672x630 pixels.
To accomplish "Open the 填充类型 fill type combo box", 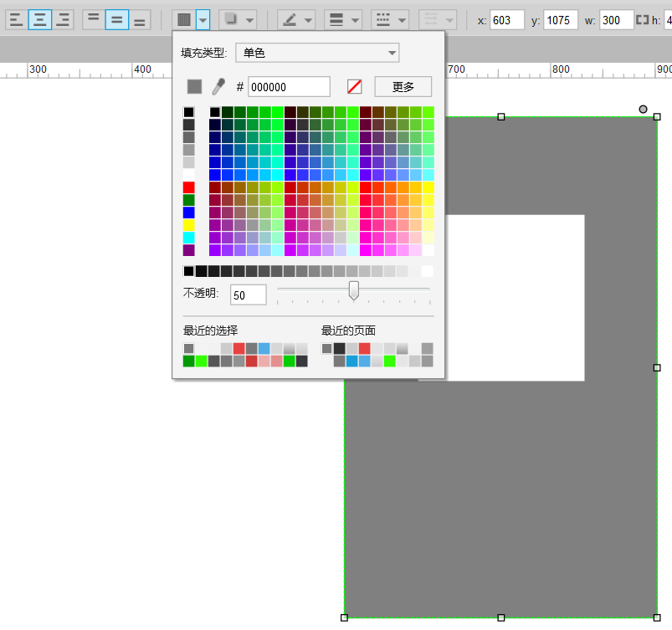I will point(317,53).
